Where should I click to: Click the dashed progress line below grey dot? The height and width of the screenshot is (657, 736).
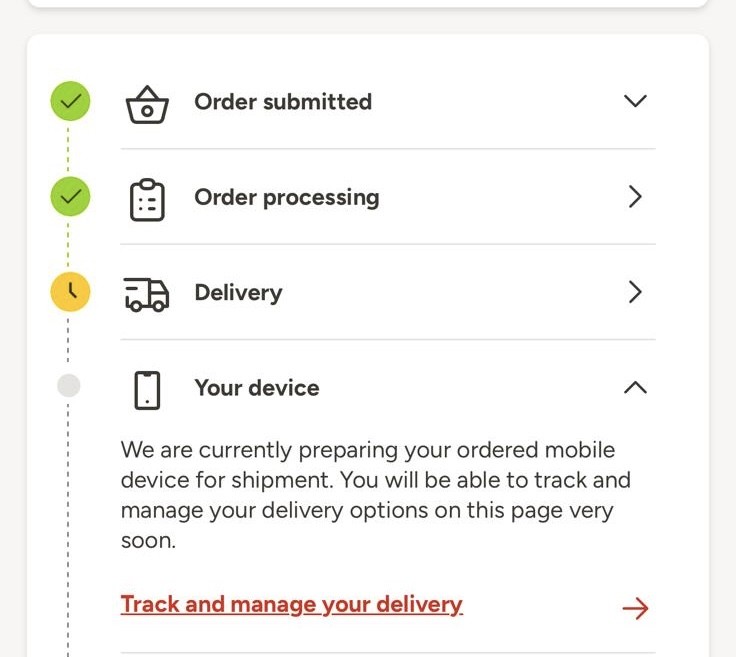pyautogui.click(x=68, y=520)
